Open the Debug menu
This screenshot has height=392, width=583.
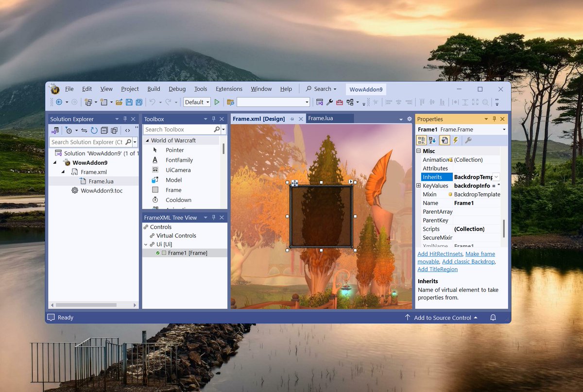(177, 89)
